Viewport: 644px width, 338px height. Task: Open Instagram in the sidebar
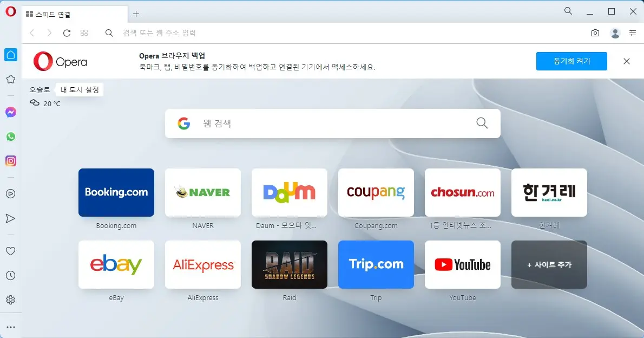pyautogui.click(x=11, y=161)
